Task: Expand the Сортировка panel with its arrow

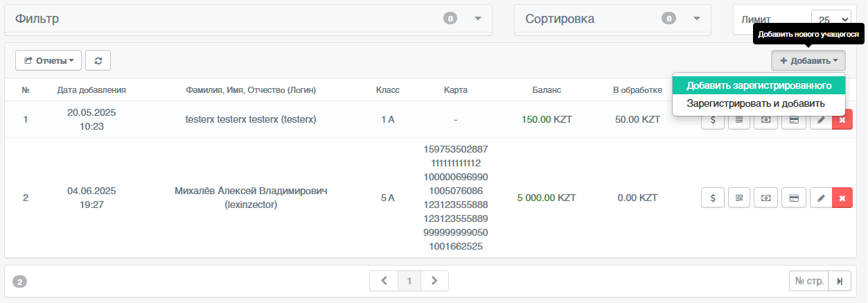Action: click(696, 19)
